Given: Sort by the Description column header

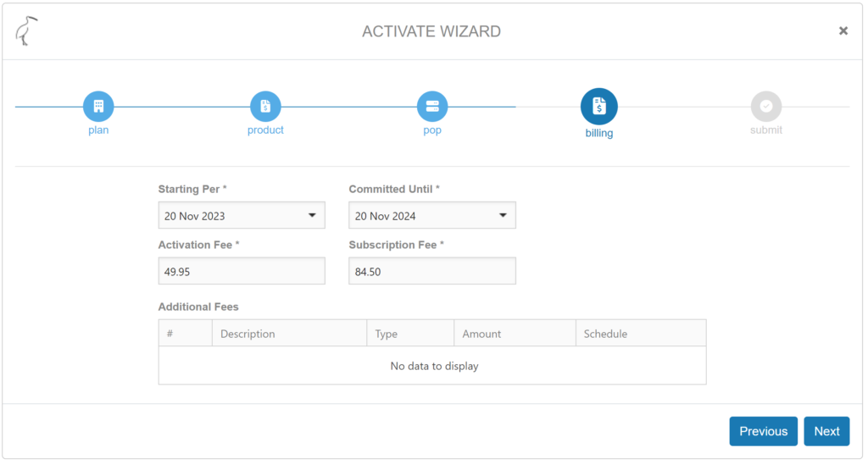Looking at the screenshot, I should coord(248,334).
